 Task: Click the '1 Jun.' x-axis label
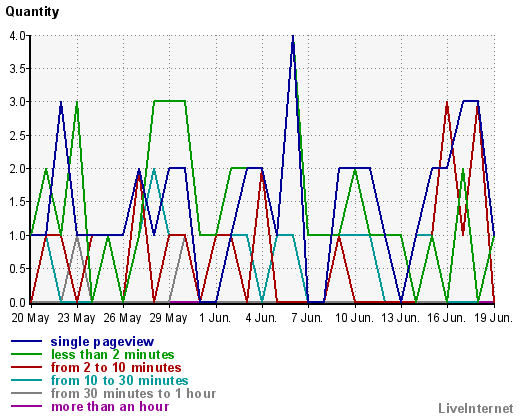[x=215, y=318]
